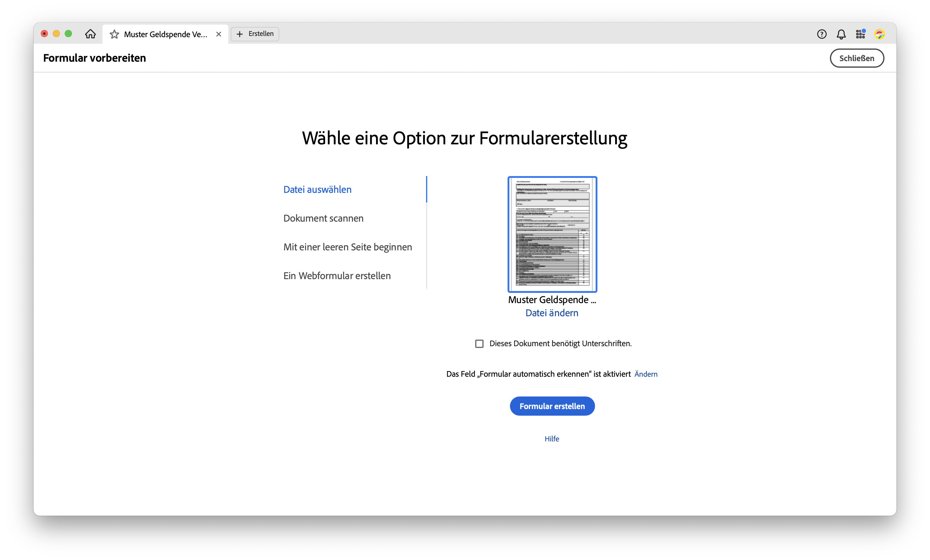Click the plus Erstellen button
The width and height of the screenshot is (930, 560).
point(255,34)
